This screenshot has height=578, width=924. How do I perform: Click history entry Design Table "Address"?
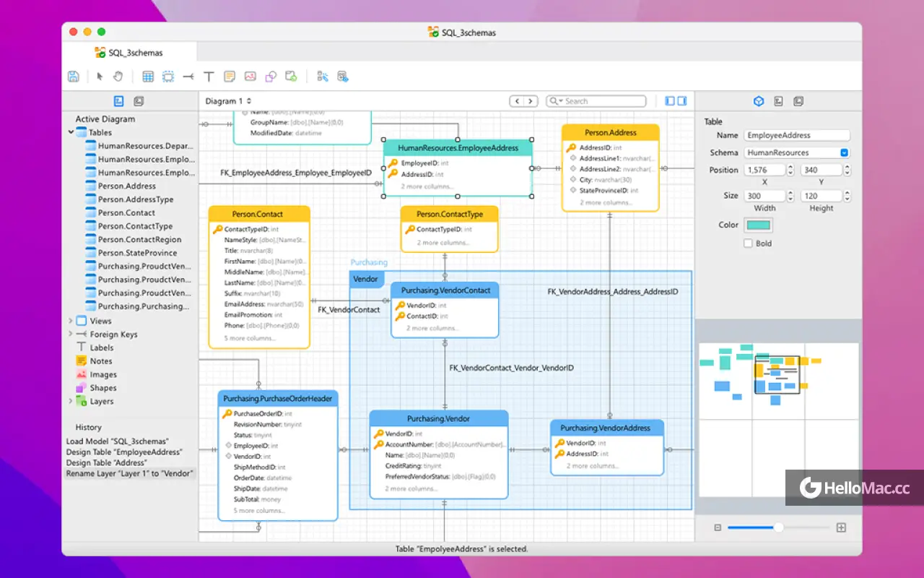(106, 462)
